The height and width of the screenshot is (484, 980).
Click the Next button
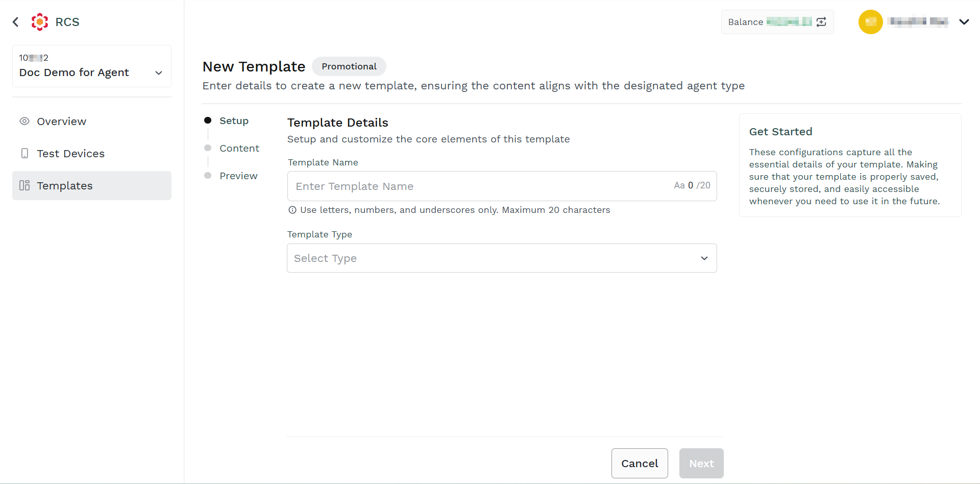click(x=701, y=464)
